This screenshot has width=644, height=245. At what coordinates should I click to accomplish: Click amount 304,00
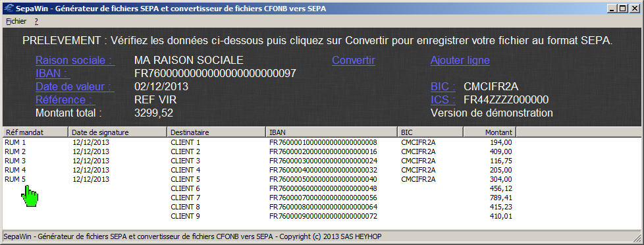[501, 179]
